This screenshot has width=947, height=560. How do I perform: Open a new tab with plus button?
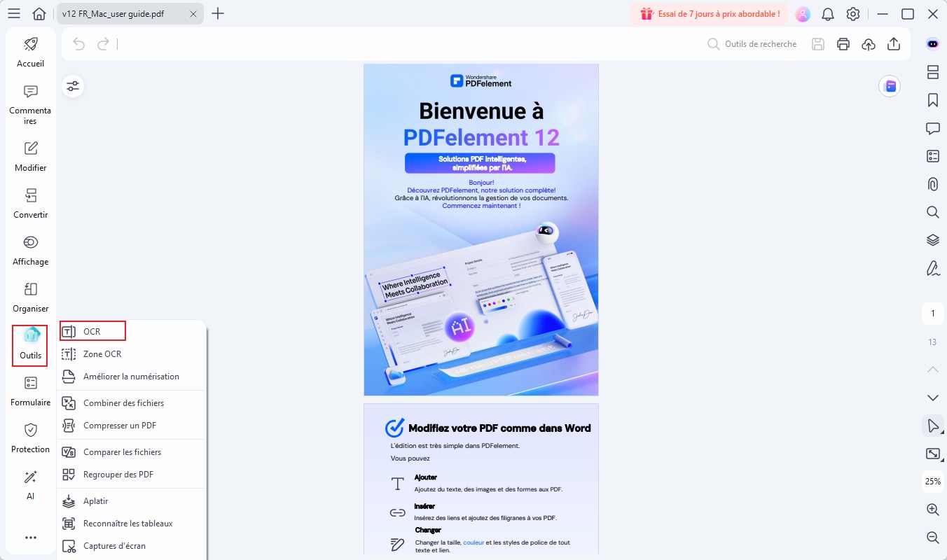coord(218,13)
